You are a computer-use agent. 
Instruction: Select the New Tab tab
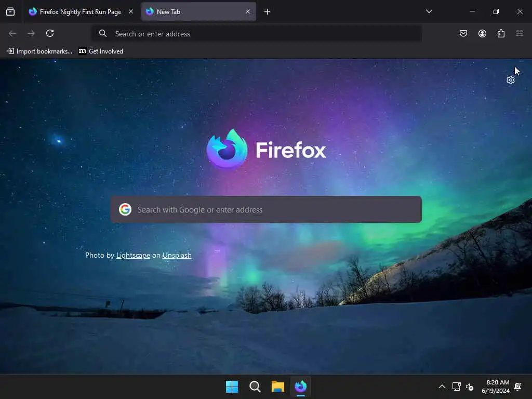point(198,12)
